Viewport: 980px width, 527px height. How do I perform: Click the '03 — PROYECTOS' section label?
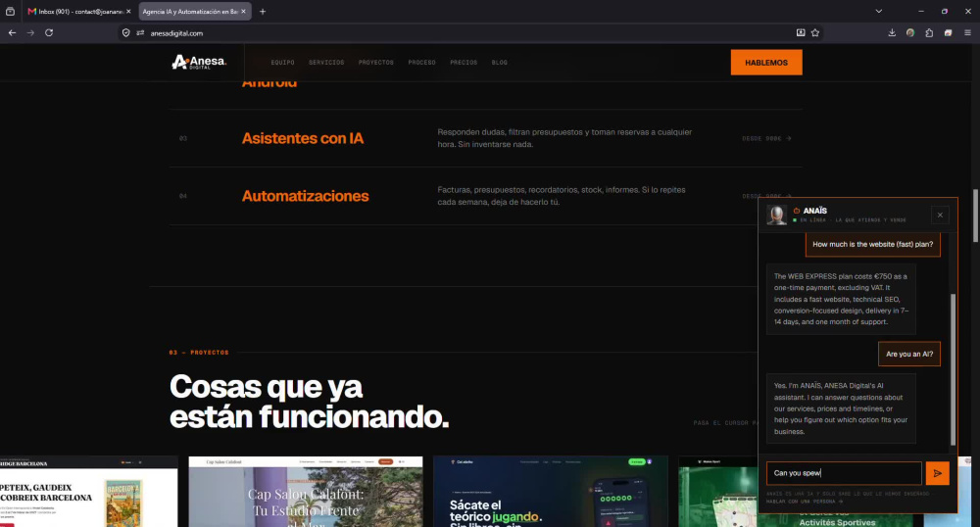(199, 353)
